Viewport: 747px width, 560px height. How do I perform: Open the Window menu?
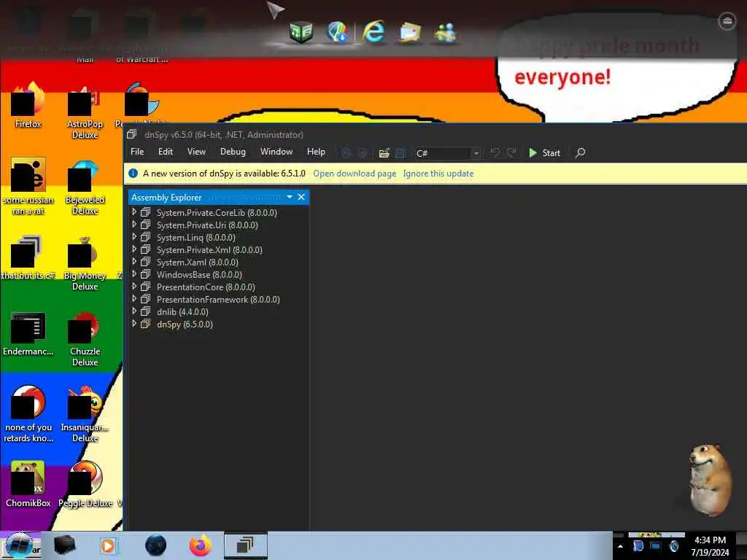point(276,152)
